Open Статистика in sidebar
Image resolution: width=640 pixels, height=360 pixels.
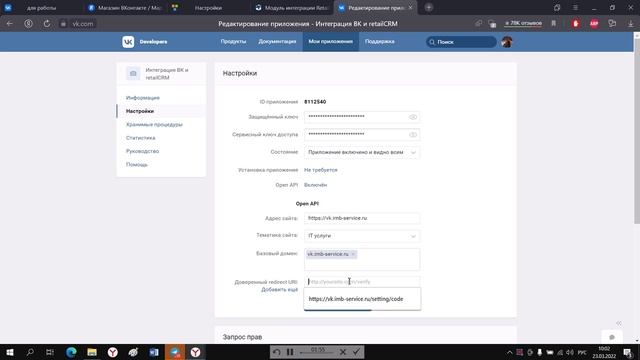(x=140, y=138)
